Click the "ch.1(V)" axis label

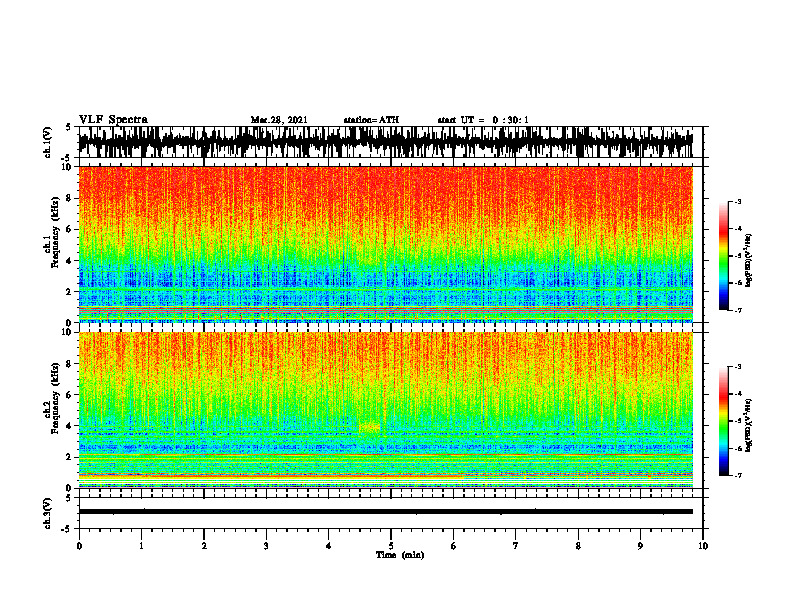pos(48,142)
